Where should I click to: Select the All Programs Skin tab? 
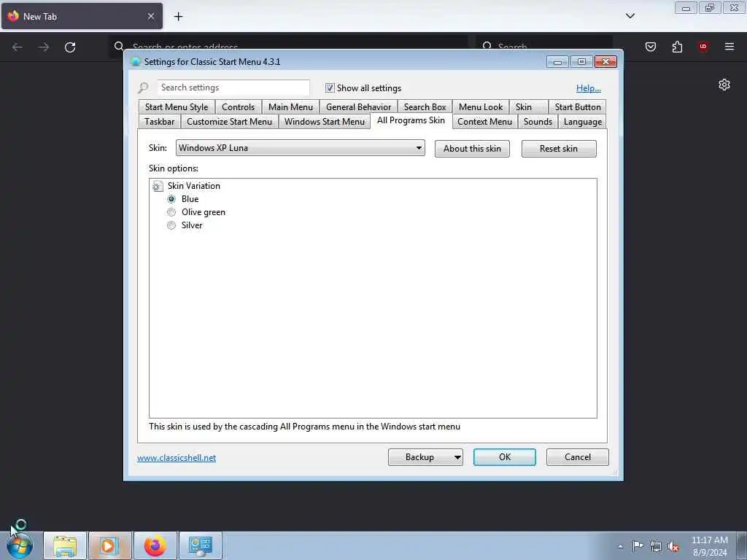(411, 120)
